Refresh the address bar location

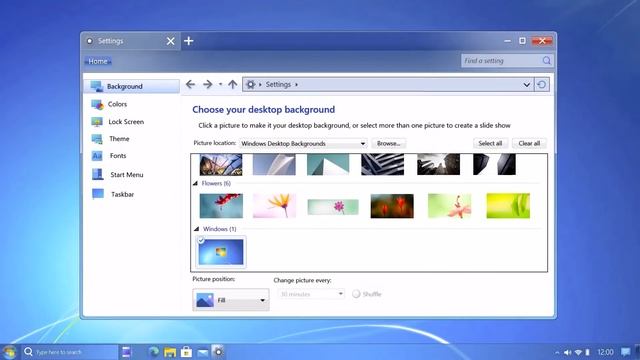point(542,84)
